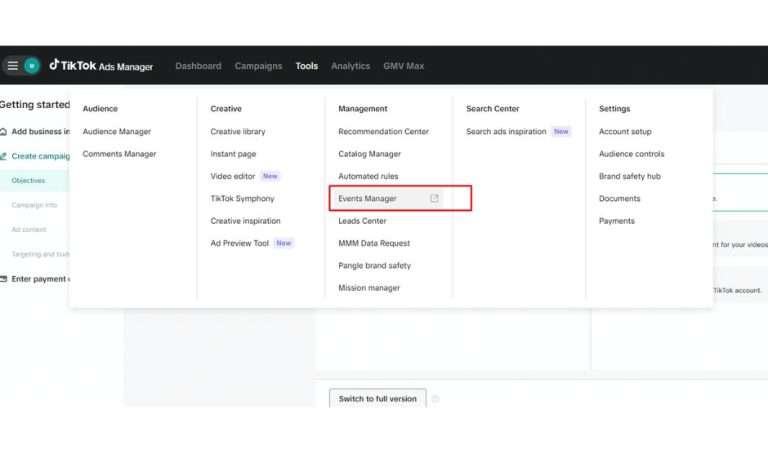This screenshot has height=453, width=768.
Task: Open Automated rules
Action: (x=368, y=176)
